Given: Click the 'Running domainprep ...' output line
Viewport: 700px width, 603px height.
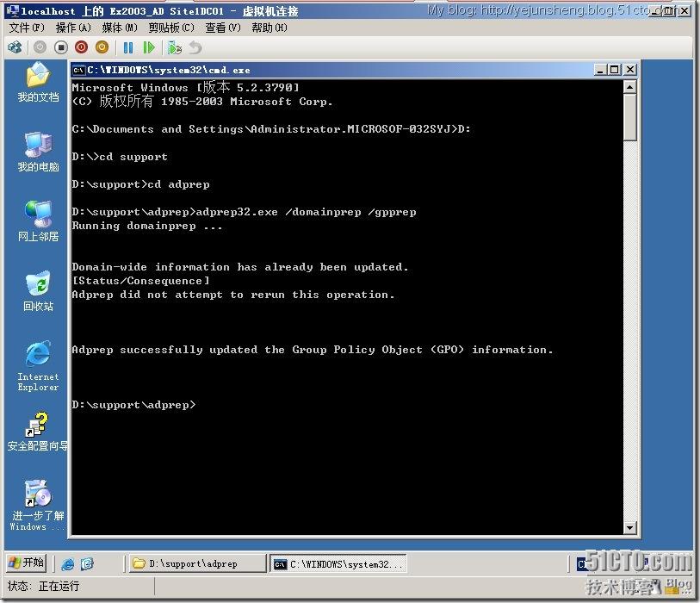Looking at the screenshot, I should coord(147,226).
